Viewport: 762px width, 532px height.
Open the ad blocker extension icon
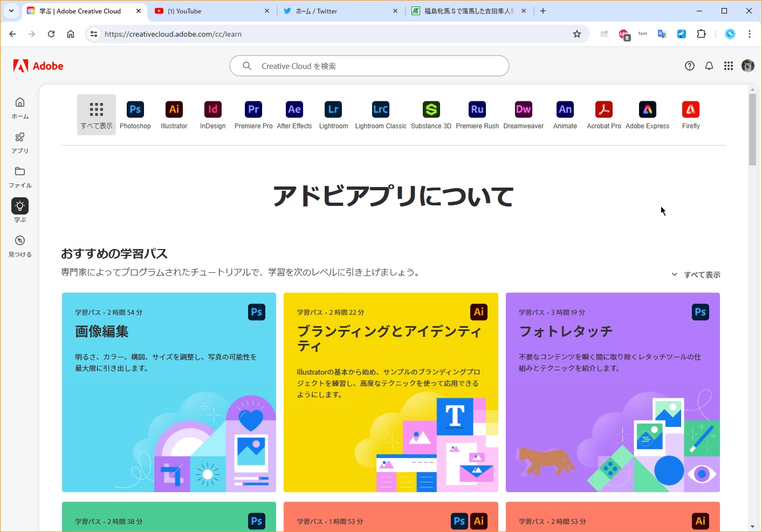pyautogui.click(x=624, y=34)
